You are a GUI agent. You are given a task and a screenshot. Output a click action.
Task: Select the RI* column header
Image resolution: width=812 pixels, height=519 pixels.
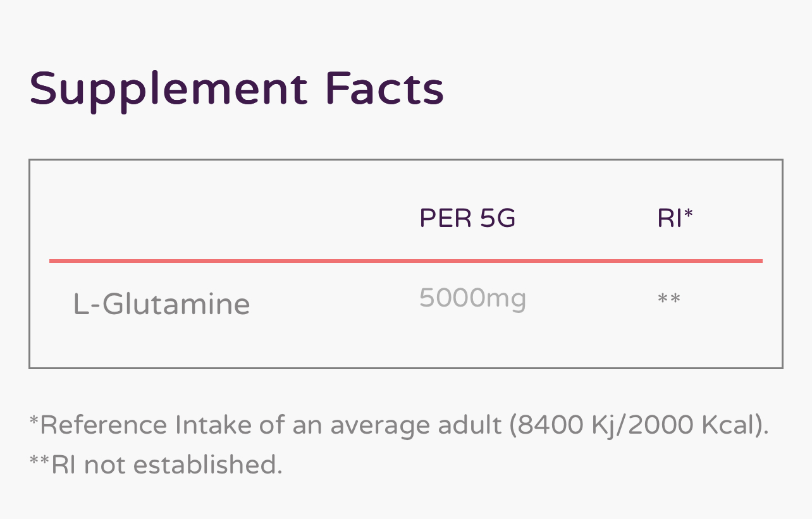click(x=675, y=219)
